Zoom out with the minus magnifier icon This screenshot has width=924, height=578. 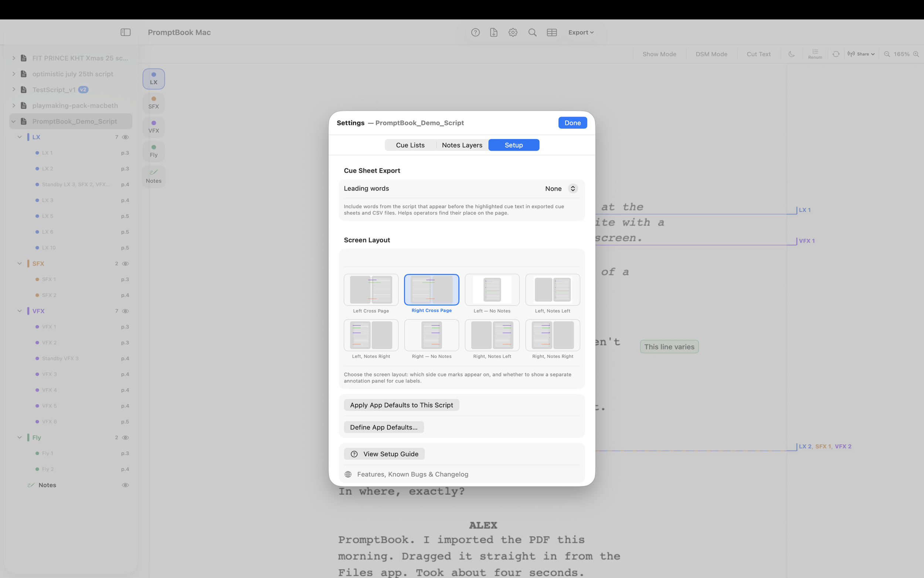(887, 54)
